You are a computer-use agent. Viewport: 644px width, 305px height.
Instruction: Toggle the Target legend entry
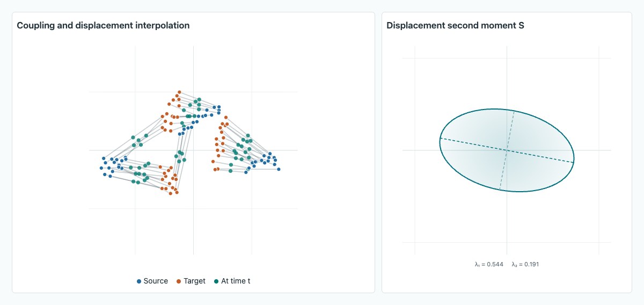tap(191, 281)
